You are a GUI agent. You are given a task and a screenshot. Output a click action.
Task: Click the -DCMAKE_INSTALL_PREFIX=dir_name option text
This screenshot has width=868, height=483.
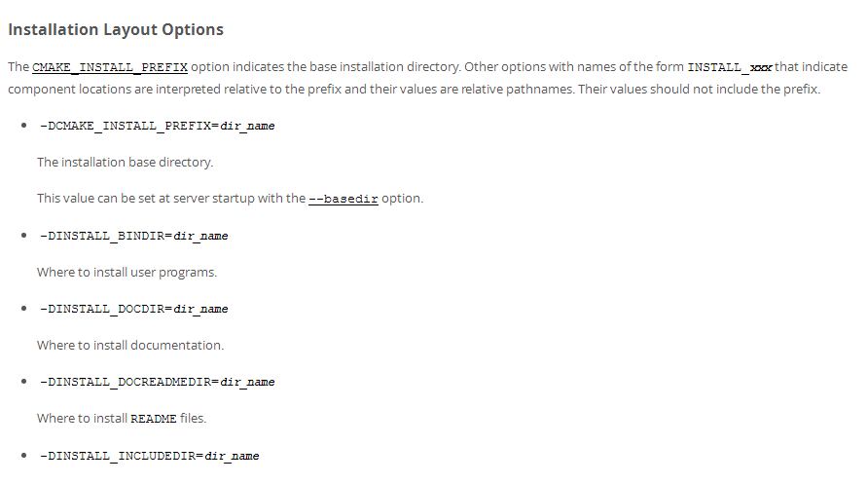[158, 127]
